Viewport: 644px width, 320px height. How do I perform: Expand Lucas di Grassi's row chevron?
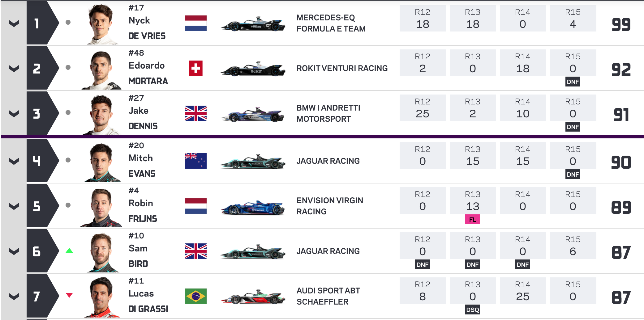coord(14,297)
